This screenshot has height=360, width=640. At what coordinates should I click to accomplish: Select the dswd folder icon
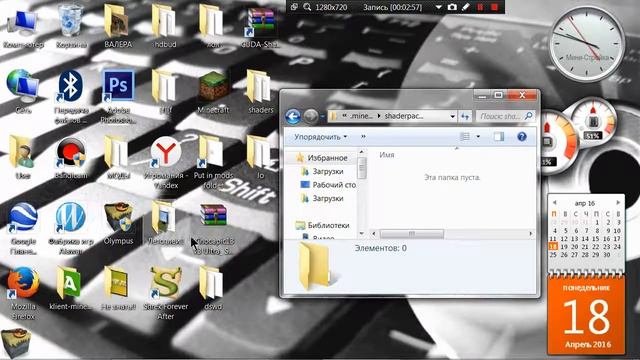point(213,288)
